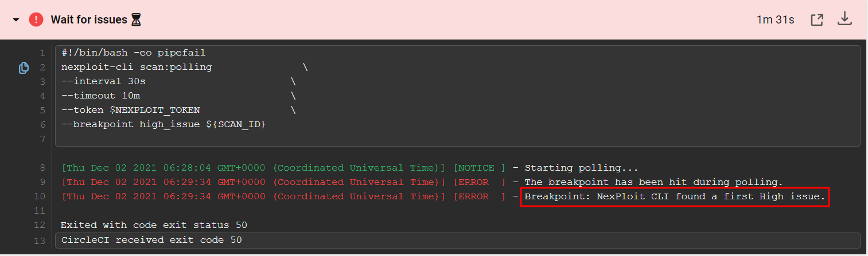The width and height of the screenshot is (868, 256).
Task: Select line number 10 in the output
Action: click(40, 197)
